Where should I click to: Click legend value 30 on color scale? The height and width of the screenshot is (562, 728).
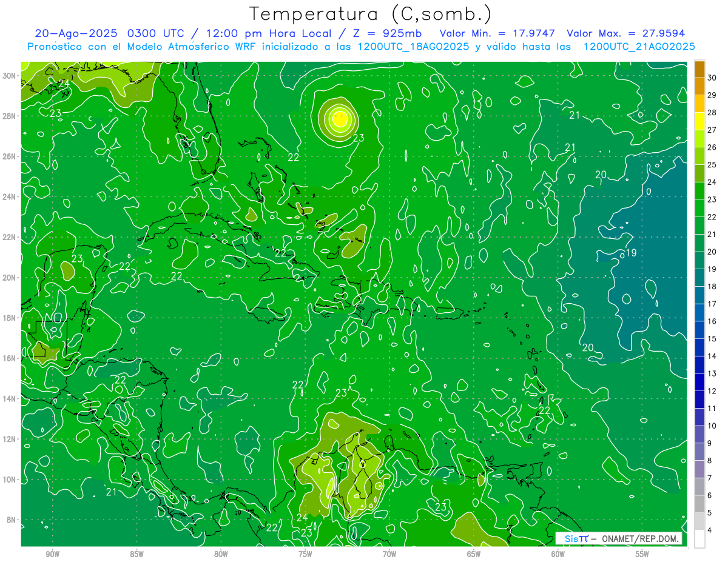tap(712, 77)
